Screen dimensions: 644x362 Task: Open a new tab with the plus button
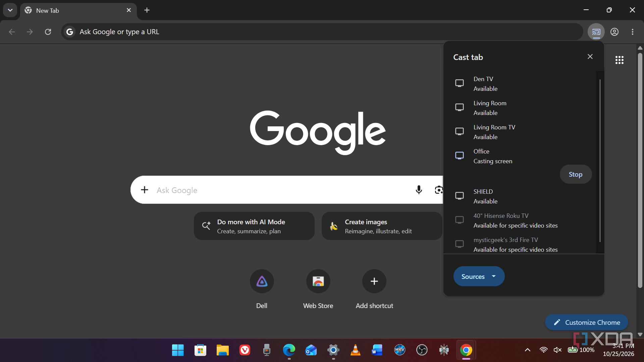coord(147,10)
